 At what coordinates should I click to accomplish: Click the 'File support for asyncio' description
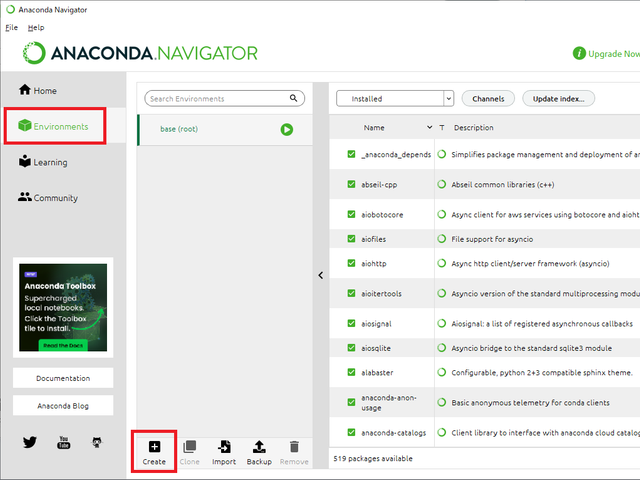[492, 239]
